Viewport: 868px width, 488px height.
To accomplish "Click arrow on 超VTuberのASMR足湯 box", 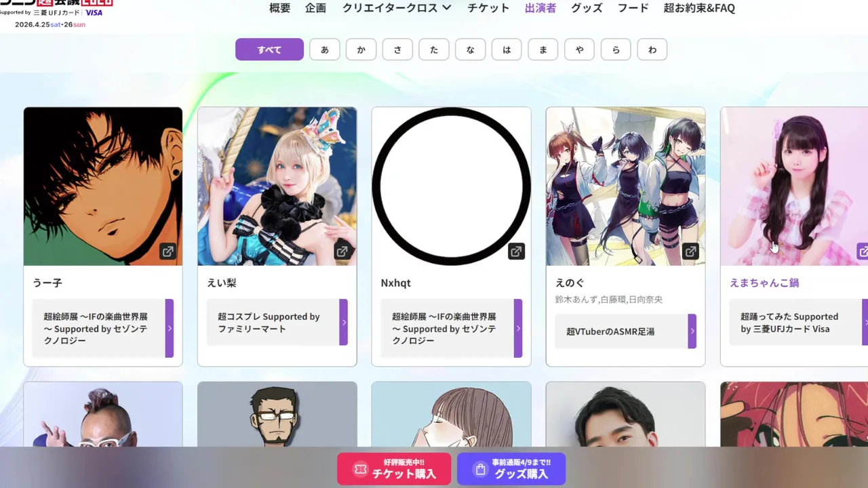I will pyautogui.click(x=692, y=331).
